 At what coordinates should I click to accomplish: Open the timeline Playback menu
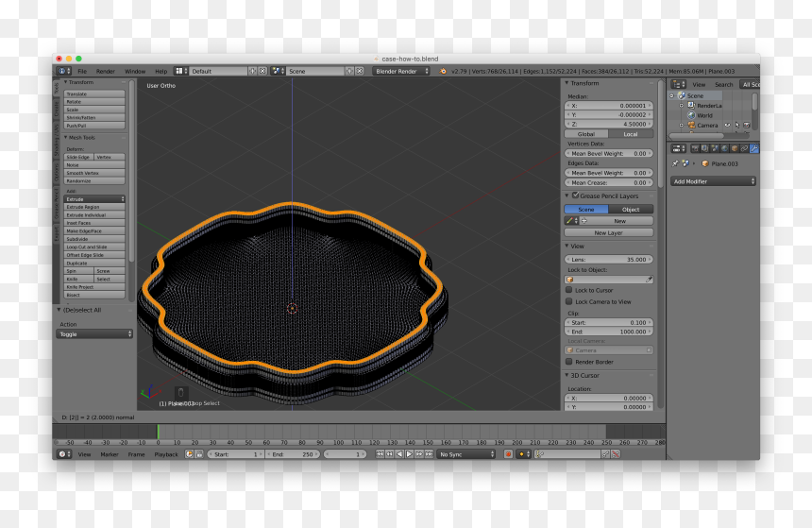(x=166, y=454)
